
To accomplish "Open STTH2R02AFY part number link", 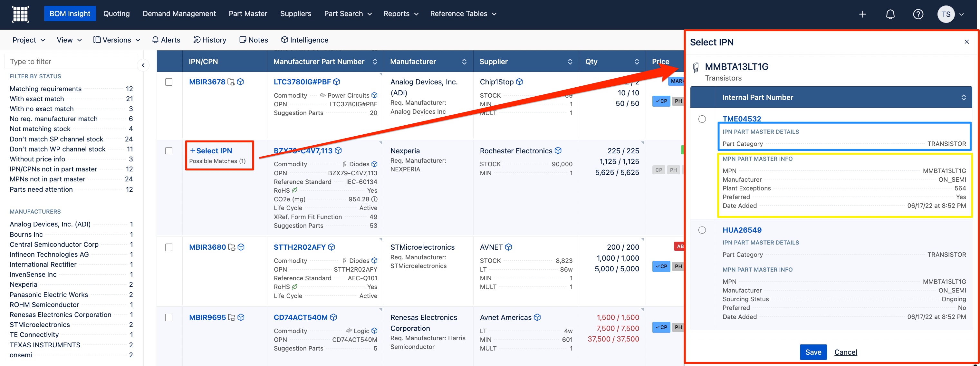I will pos(300,247).
